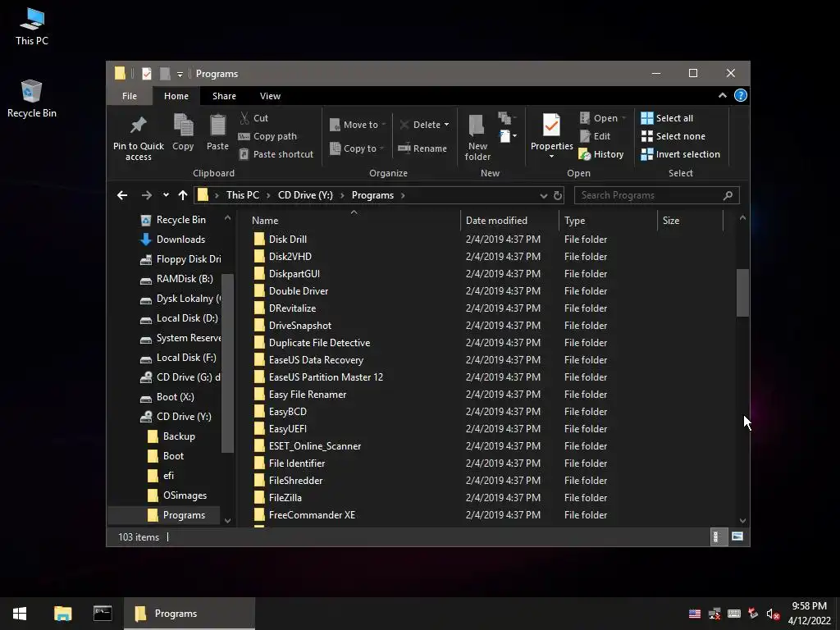Image resolution: width=840 pixels, height=630 pixels.
Task: Create a New folder
Action: [477, 137]
